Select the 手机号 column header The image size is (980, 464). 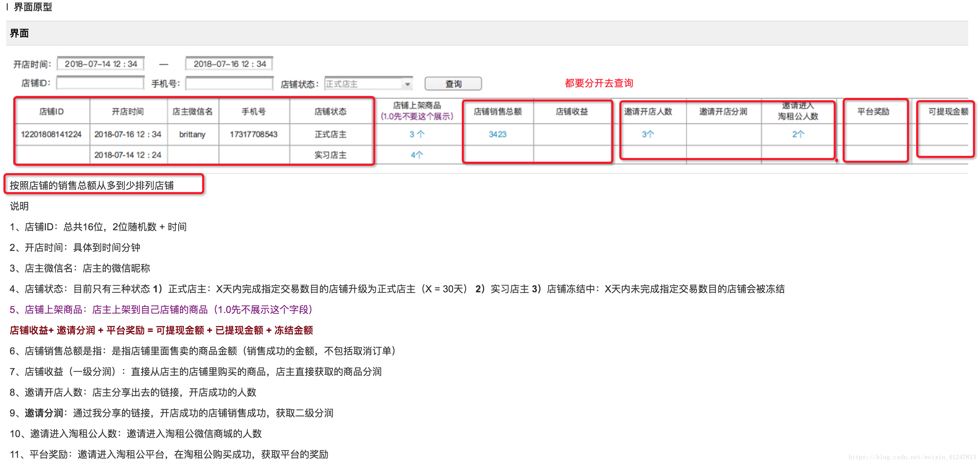[x=254, y=111]
